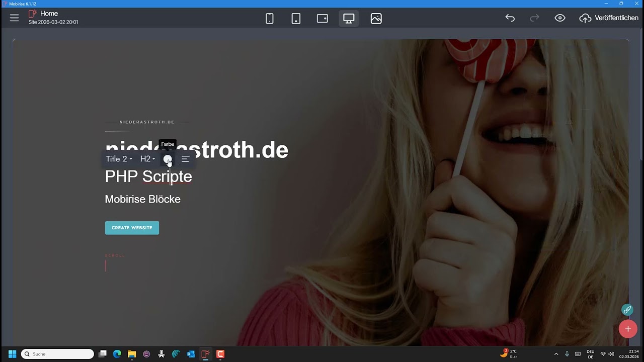The height and width of the screenshot is (362, 644).
Task: Open the text alignment options
Action: coord(185,159)
